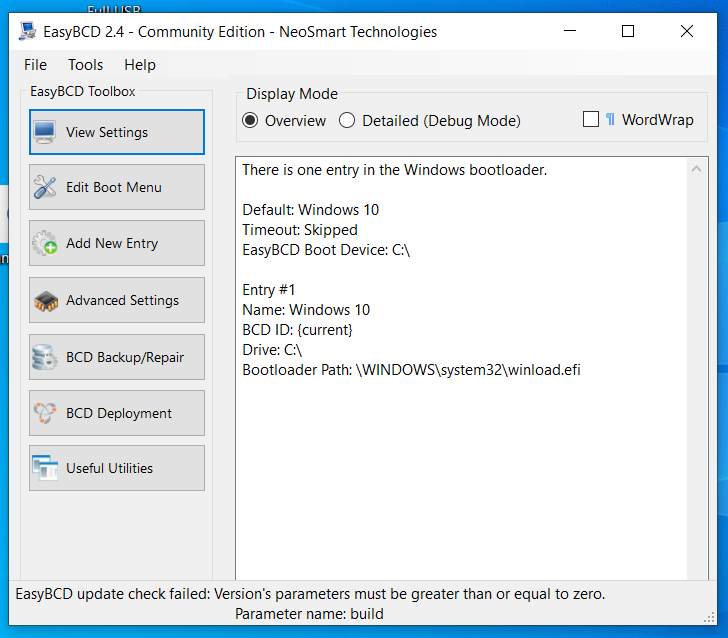
Task: Click the BCD Backup/Repair database icon
Action: click(45, 357)
